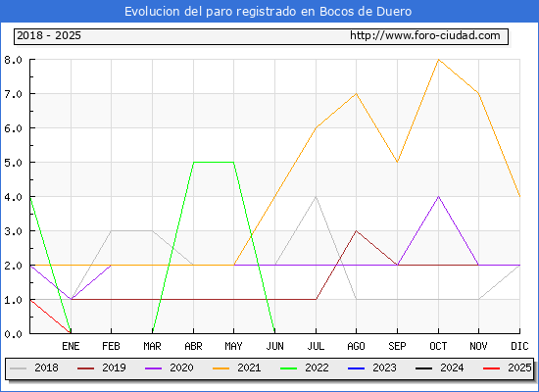Select the '2023' legend label

coord(384,367)
